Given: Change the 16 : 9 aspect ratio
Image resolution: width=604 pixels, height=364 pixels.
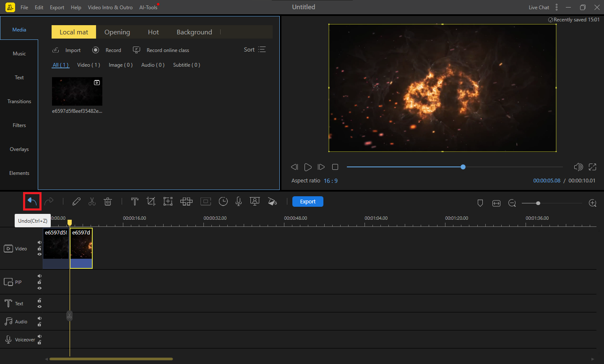Looking at the screenshot, I should coord(331,181).
